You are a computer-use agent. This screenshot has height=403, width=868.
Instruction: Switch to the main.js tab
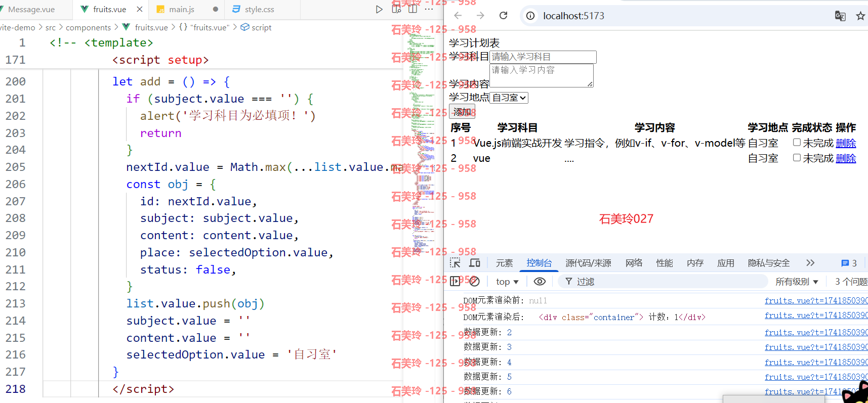tap(187, 9)
